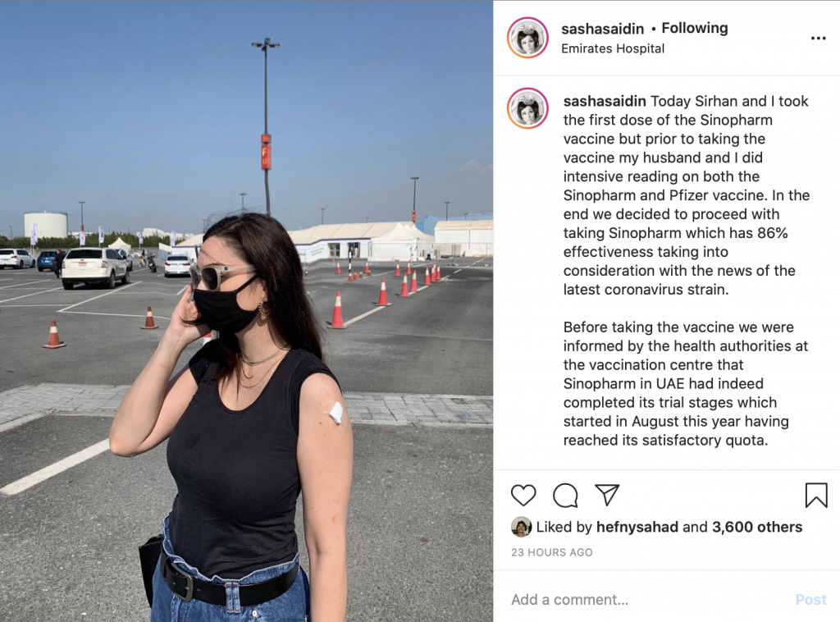Click the avatar beside the caption
This screenshot has height=622, width=840.
[527, 108]
